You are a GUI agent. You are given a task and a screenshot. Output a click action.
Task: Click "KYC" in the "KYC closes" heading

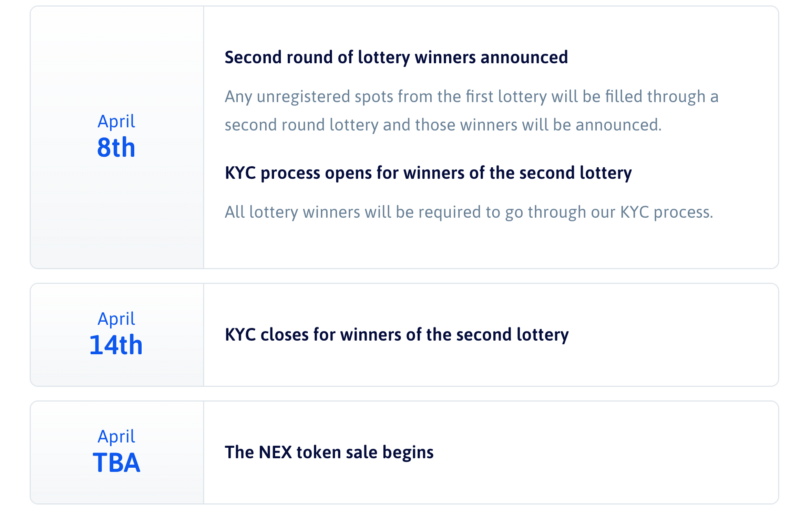click(240, 335)
